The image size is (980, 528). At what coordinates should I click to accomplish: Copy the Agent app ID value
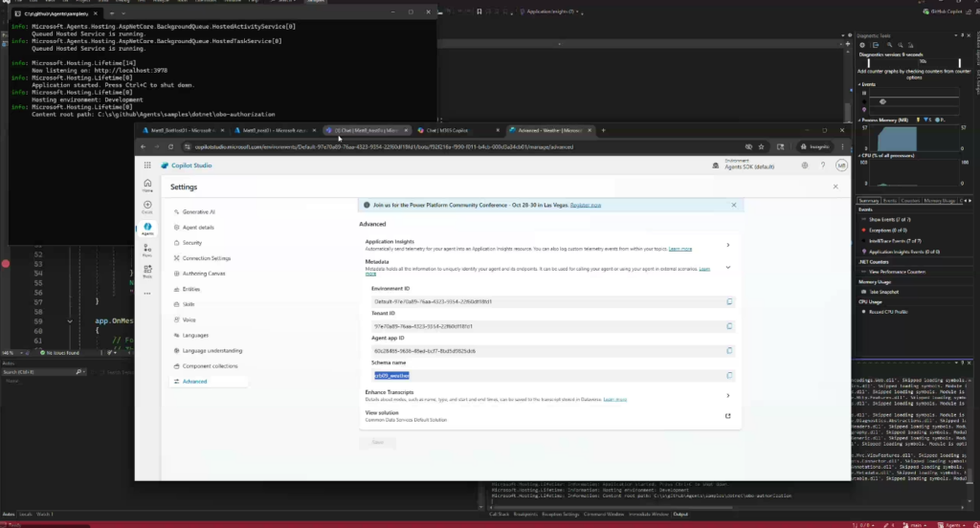click(x=729, y=351)
